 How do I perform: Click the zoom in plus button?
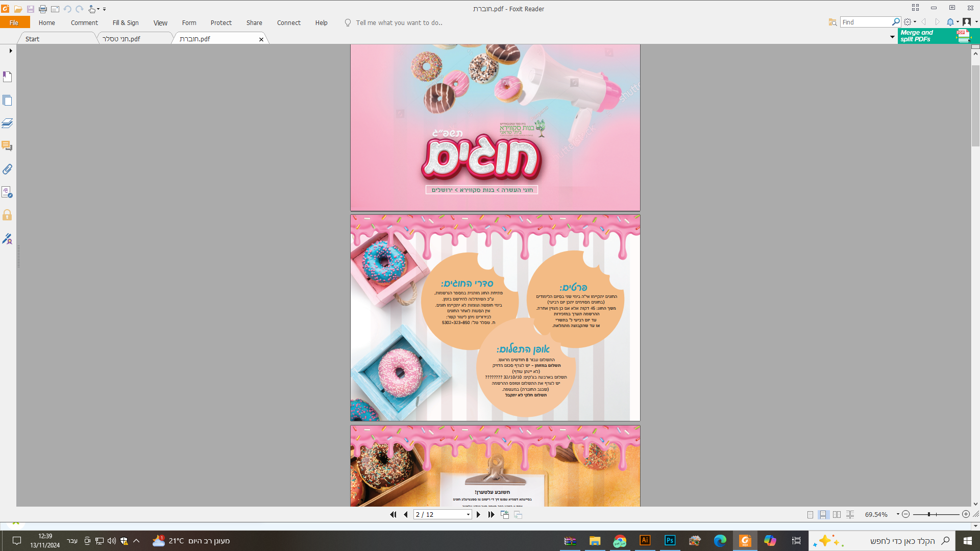[966, 514]
